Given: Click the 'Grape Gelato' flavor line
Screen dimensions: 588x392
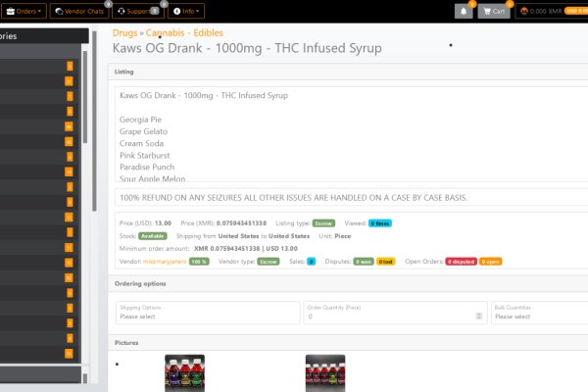Looking at the screenshot, I should click(x=143, y=131).
